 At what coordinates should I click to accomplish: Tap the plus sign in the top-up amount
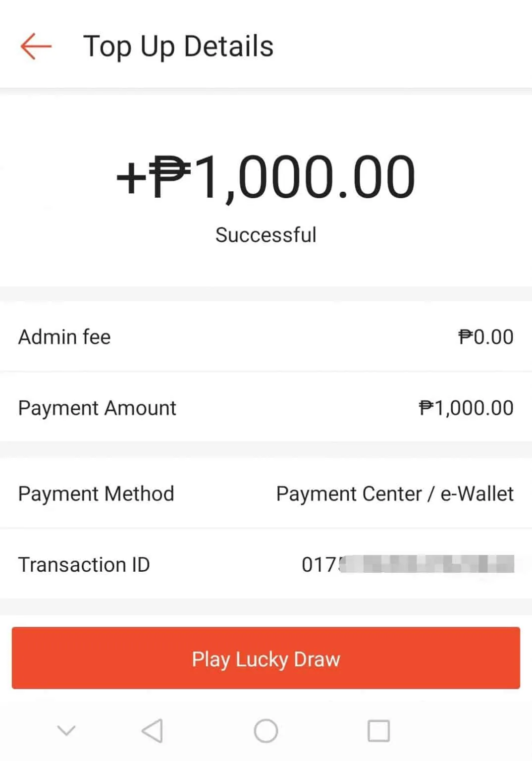pos(130,178)
